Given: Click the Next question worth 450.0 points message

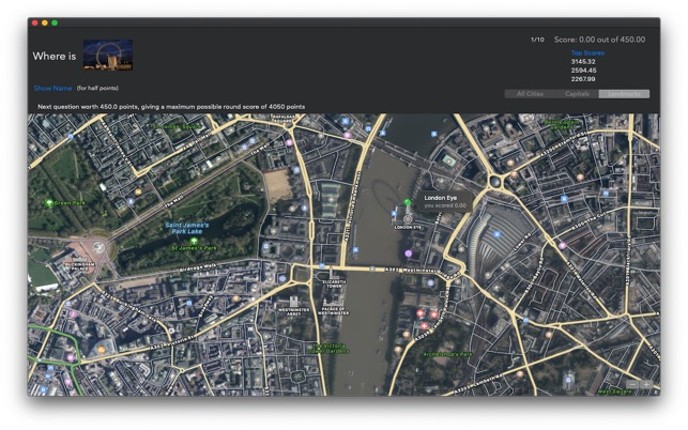Looking at the screenshot, I should (171, 107).
